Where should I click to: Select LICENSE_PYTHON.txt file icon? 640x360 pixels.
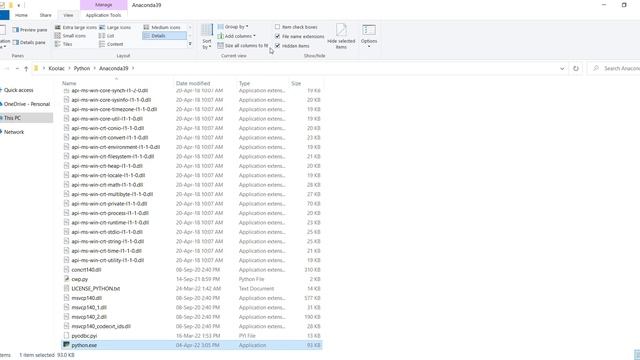(66, 288)
